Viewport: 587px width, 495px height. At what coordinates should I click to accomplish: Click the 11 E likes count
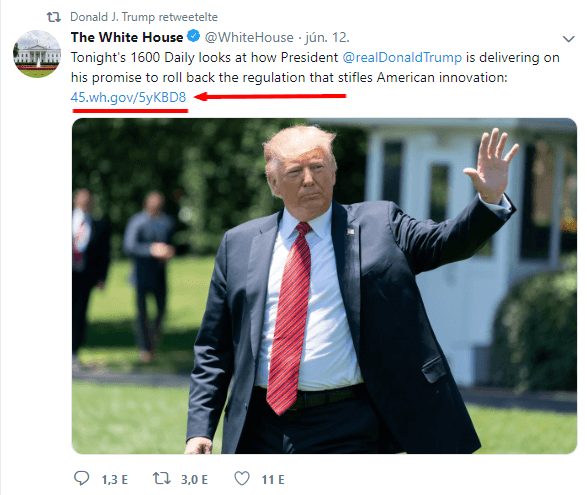tap(273, 480)
